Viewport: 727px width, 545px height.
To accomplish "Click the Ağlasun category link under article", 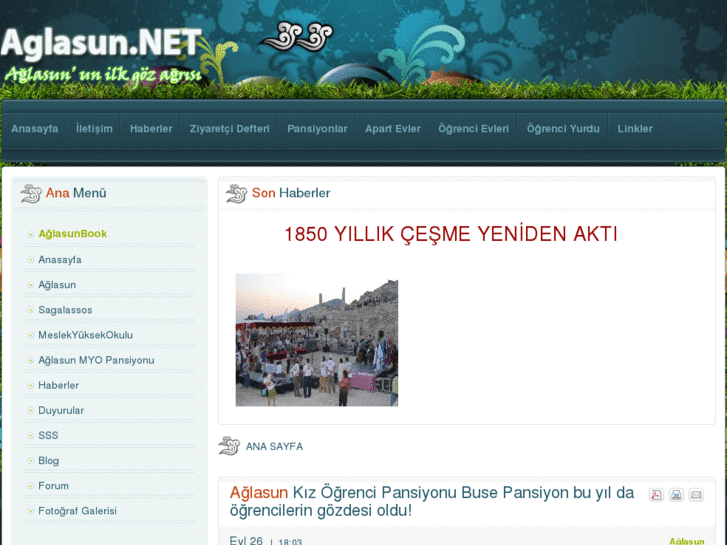I will pyautogui.click(x=687, y=541).
